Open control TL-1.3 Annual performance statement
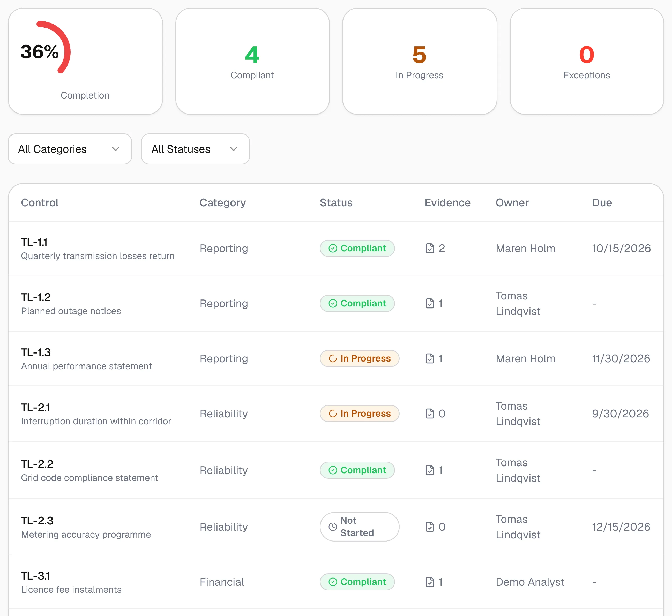The height and width of the screenshot is (616, 672). (x=86, y=358)
